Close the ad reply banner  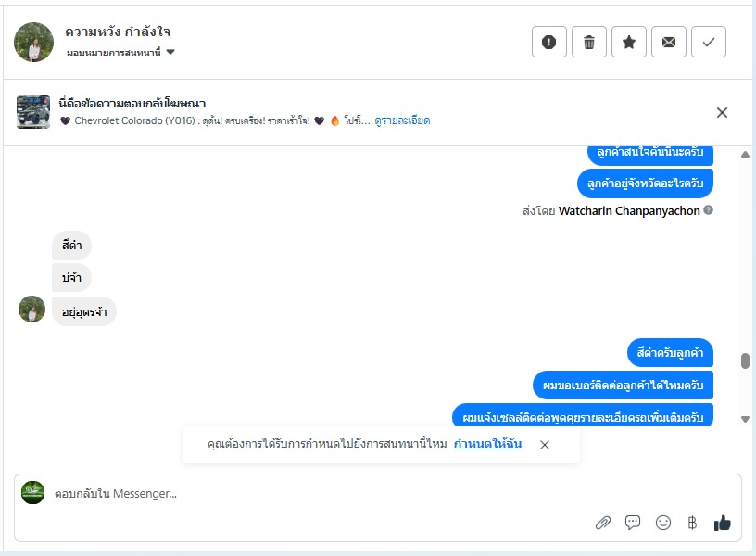coord(722,113)
